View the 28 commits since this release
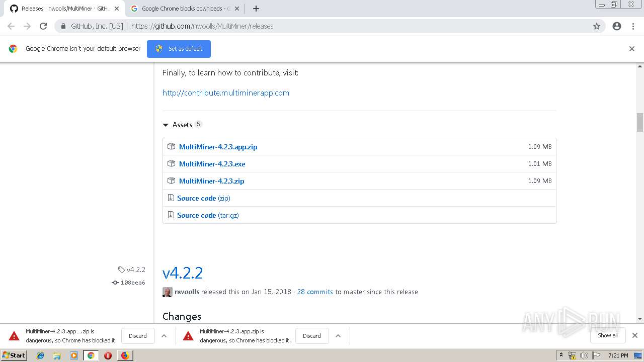 [315, 292]
